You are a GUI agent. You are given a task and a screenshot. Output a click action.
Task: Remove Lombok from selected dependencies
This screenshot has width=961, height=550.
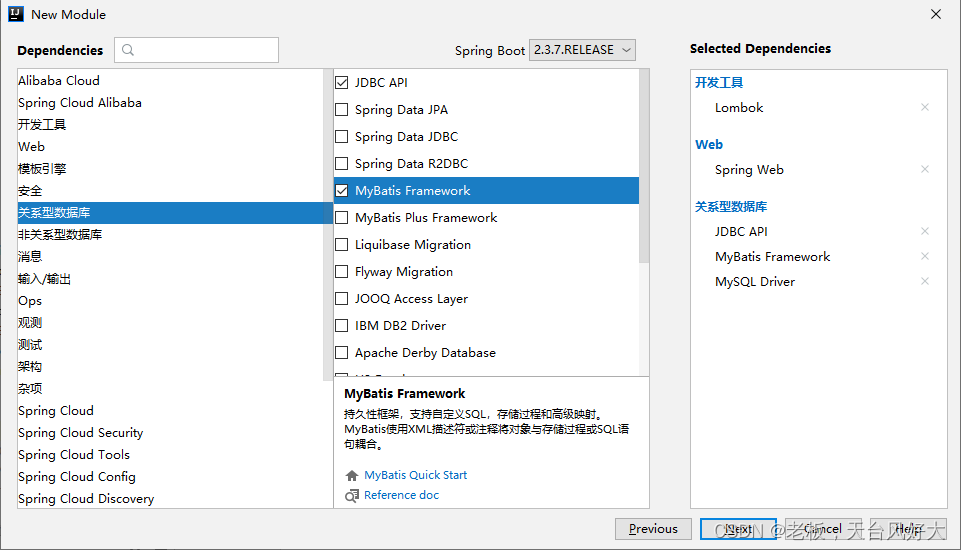click(x=925, y=107)
